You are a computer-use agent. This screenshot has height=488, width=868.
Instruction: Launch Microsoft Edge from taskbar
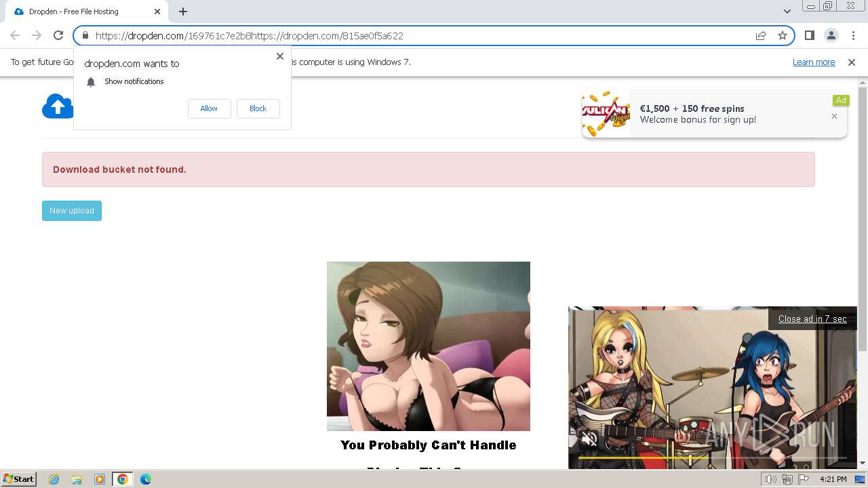click(x=146, y=479)
